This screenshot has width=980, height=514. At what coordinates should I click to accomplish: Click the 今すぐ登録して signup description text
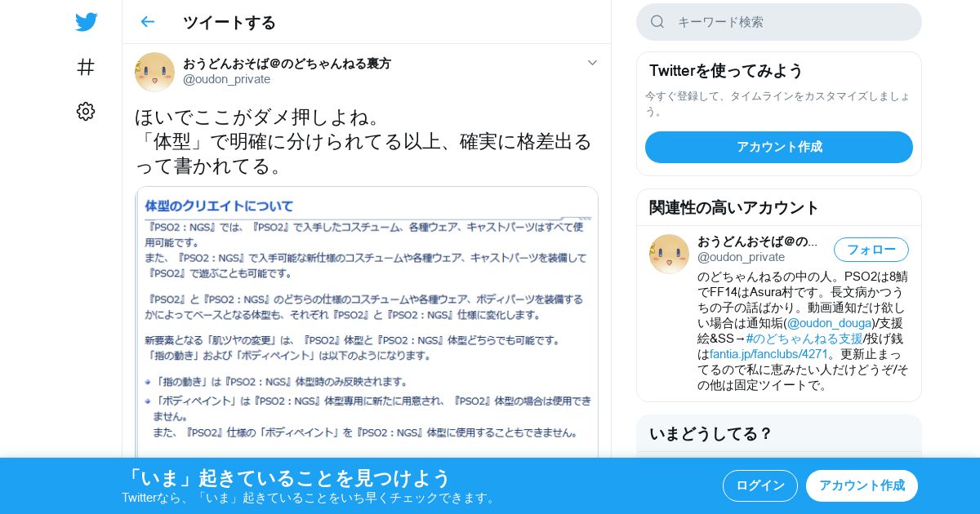click(x=777, y=104)
